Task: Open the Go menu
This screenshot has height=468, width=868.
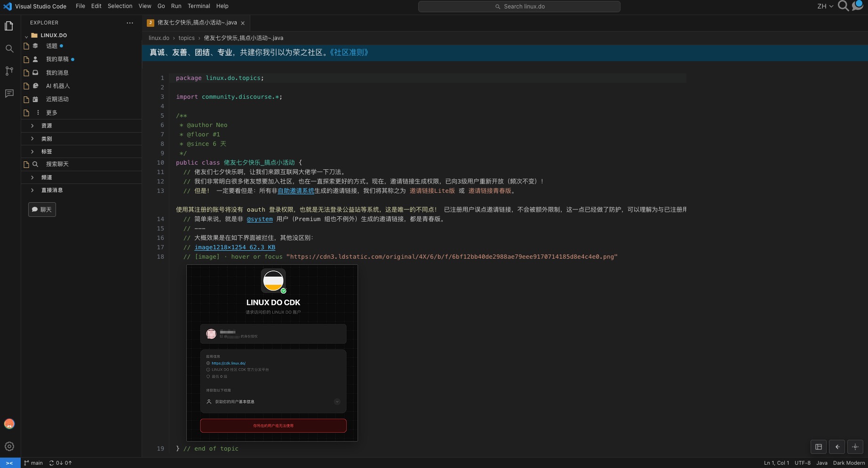Action: (161, 6)
